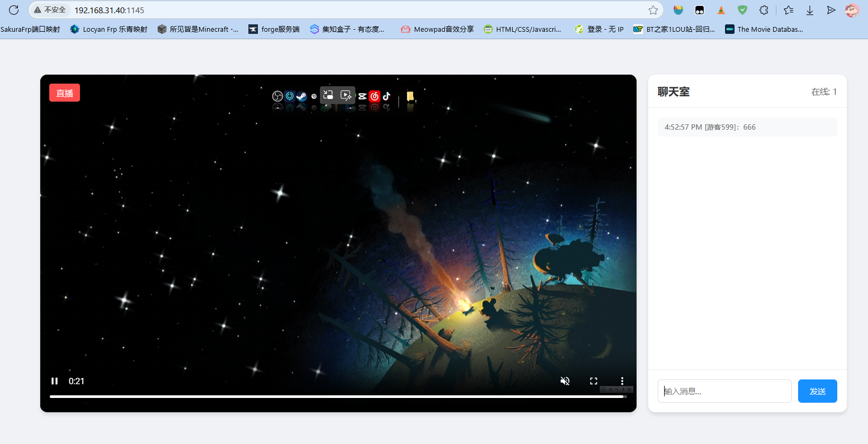Click the paper plane send icon in toolbar
Image resolution: width=868 pixels, height=444 pixels.
coord(831,10)
